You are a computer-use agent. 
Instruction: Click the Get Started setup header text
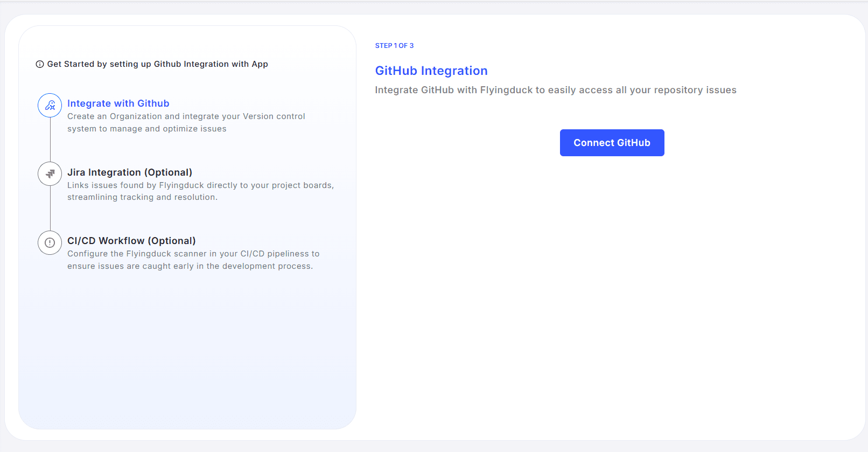coord(157,64)
